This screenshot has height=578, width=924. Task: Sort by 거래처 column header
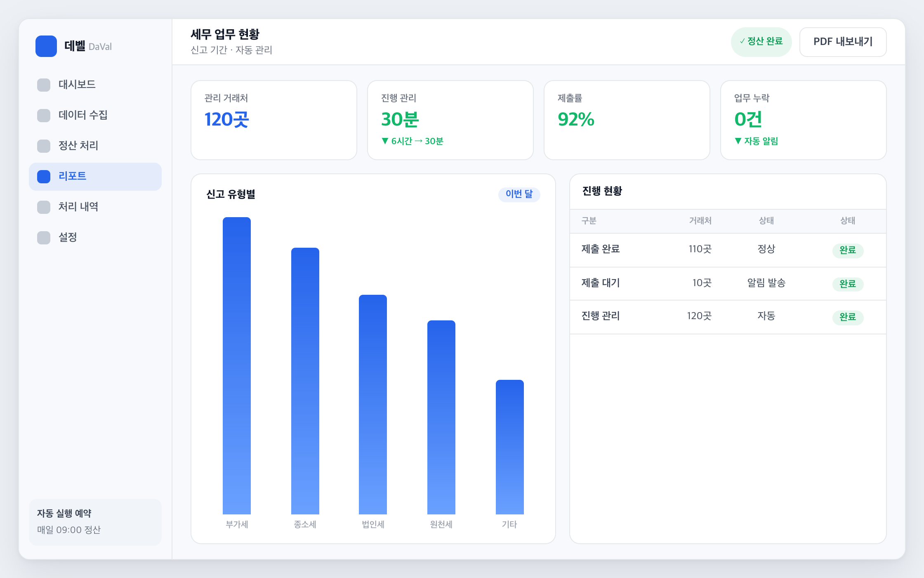[700, 221]
